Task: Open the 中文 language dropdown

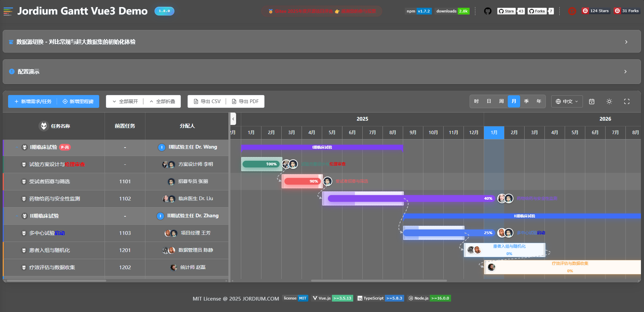Action: (x=567, y=101)
